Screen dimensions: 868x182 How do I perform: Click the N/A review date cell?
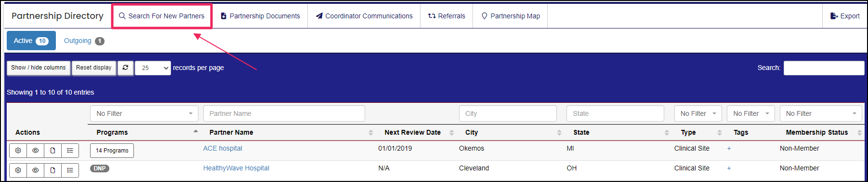(x=384, y=168)
